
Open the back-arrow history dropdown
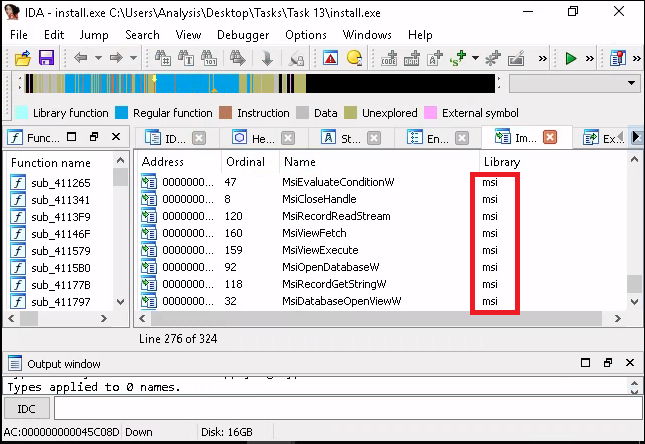point(98,58)
